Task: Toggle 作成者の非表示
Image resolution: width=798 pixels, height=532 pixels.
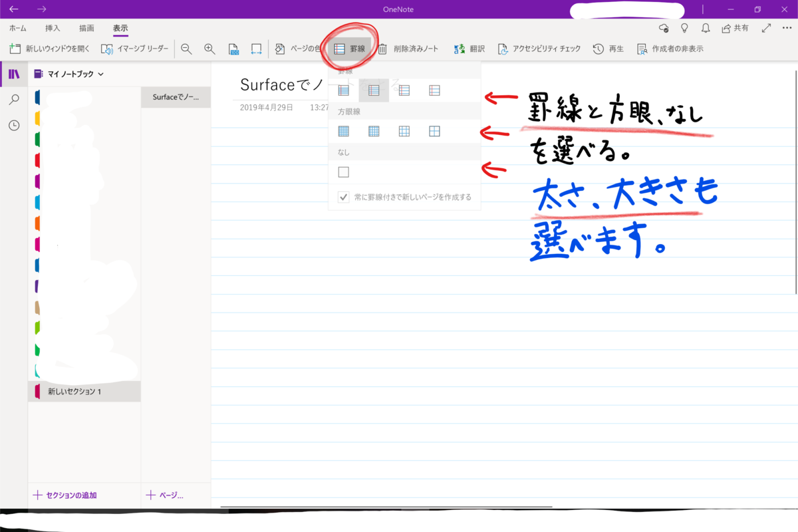Action: (670, 49)
